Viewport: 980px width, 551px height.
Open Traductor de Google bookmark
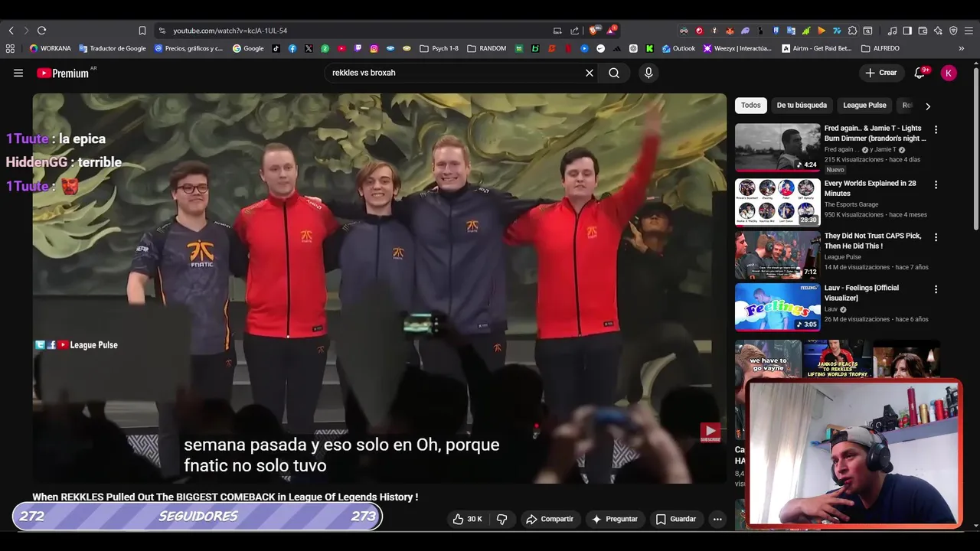pyautogui.click(x=112, y=48)
